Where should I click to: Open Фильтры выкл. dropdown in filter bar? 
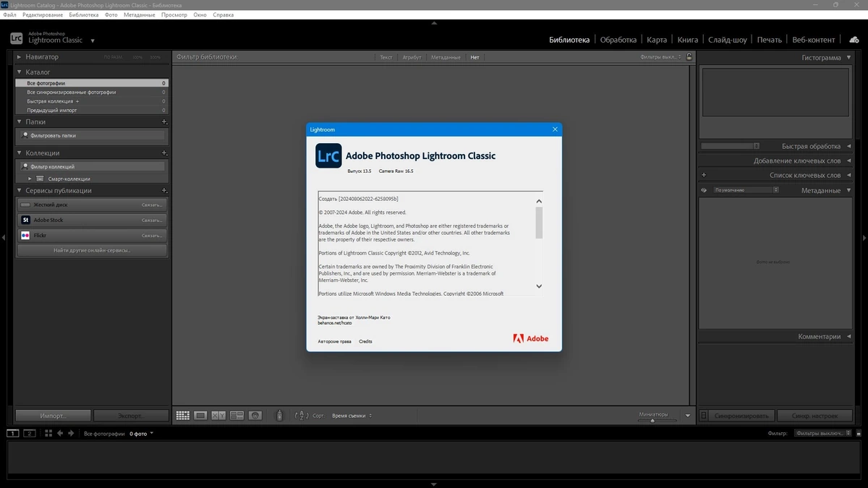(661, 57)
